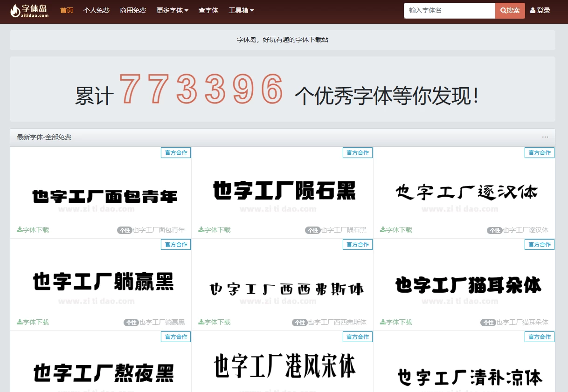The image size is (568, 392).
Task: Open 也字工厂逐汉体 font preview image
Action: (x=467, y=192)
